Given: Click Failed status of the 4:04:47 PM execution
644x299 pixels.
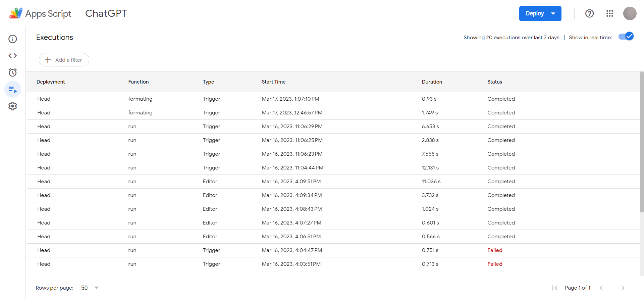Looking at the screenshot, I should click(x=495, y=250).
